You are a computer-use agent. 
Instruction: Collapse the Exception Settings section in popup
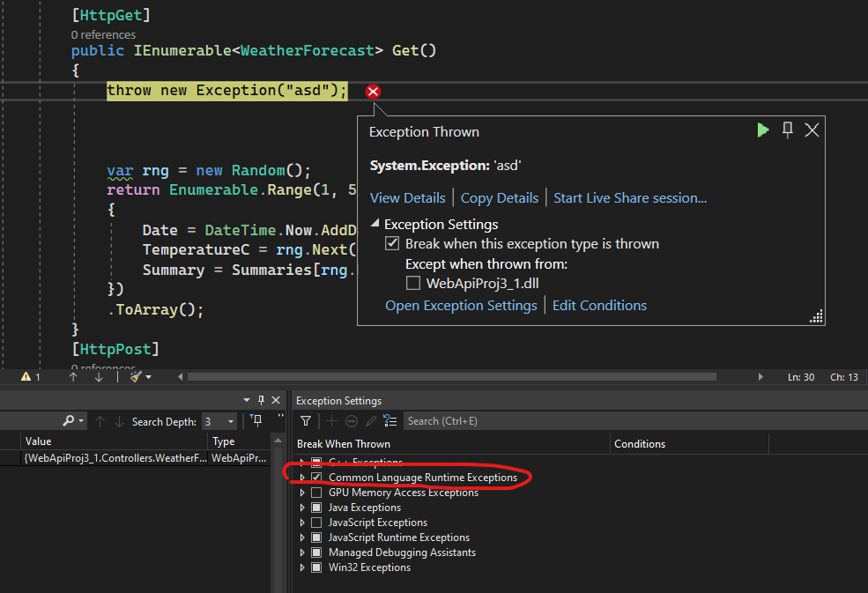tap(375, 223)
